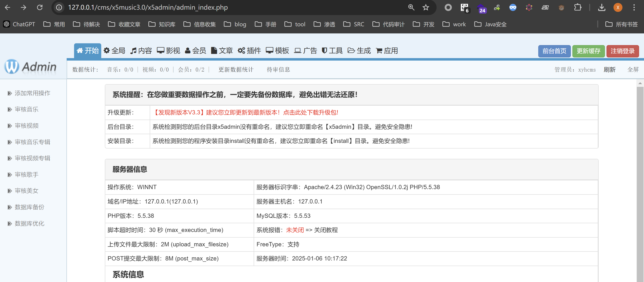Open the 代码审计 bookmark folder
This screenshot has height=282, width=644.
pyautogui.click(x=389, y=24)
